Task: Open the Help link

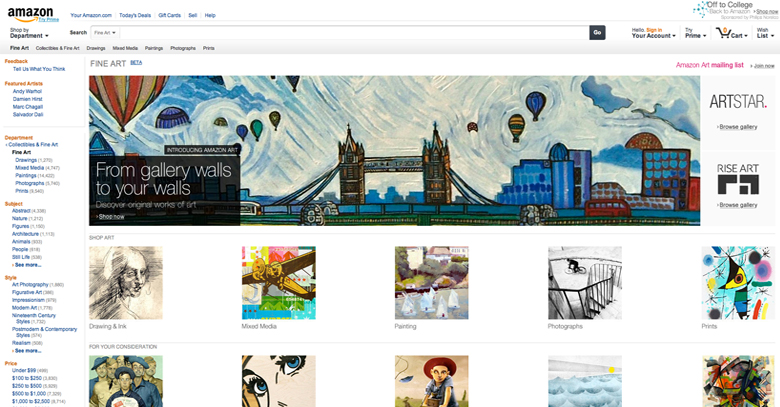Action: 210,15
